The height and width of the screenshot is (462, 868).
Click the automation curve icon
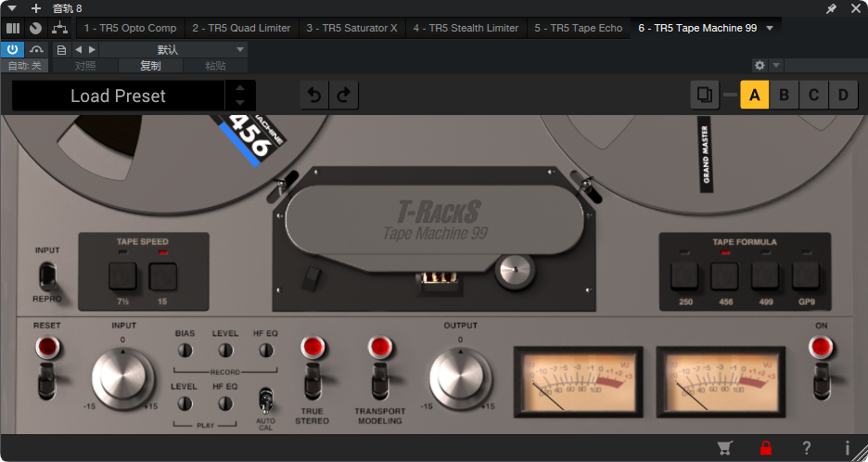click(36, 49)
